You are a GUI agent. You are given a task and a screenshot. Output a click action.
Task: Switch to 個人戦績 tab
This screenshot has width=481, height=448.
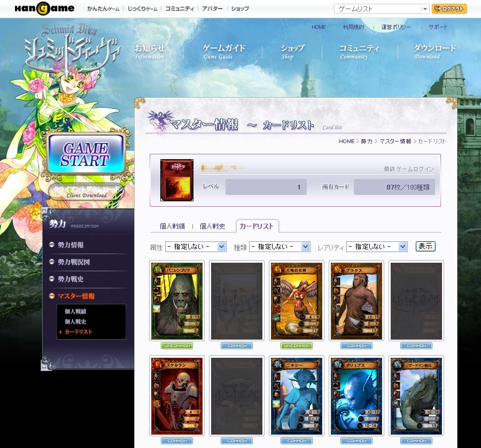pos(173,226)
